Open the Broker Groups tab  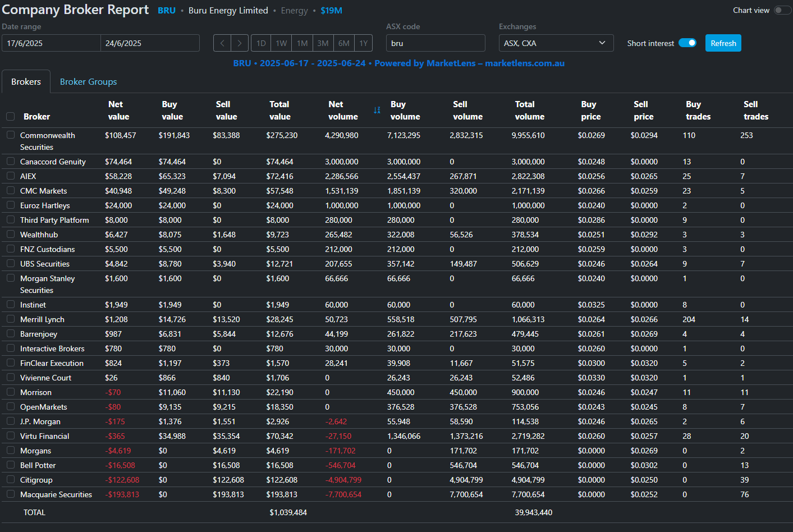point(89,81)
